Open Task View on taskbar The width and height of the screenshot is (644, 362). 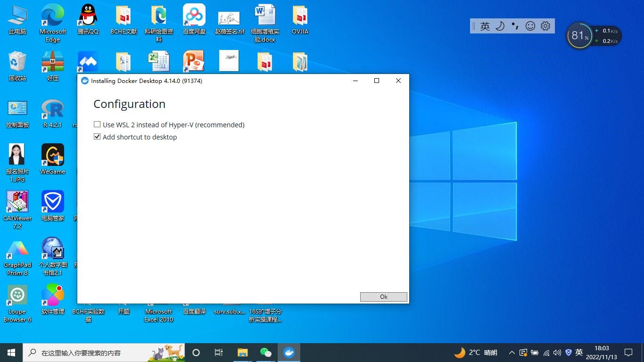219,353
